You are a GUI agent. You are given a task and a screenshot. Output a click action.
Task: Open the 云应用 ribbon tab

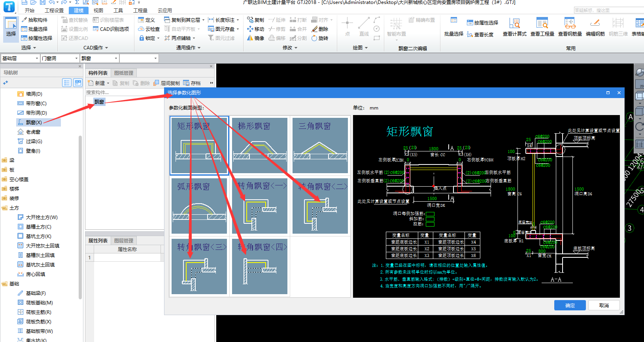tap(165, 10)
